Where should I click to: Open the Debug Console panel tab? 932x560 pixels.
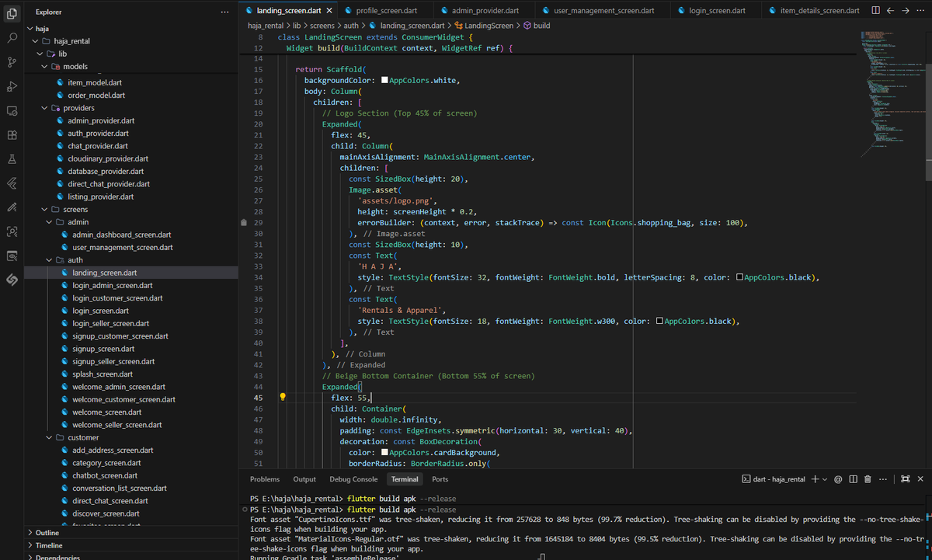pyautogui.click(x=353, y=479)
